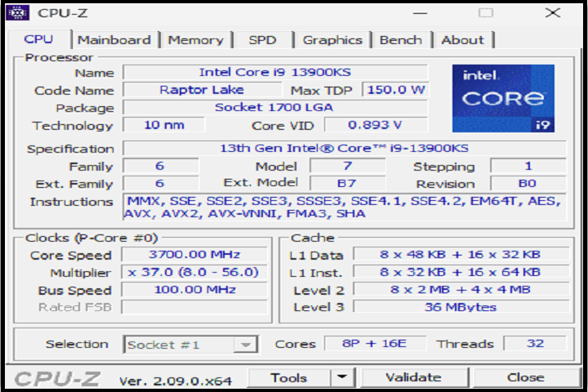The width and height of the screenshot is (588, 392).
Task: Select the Multiplier value field
Action: (x=194, y=273)
